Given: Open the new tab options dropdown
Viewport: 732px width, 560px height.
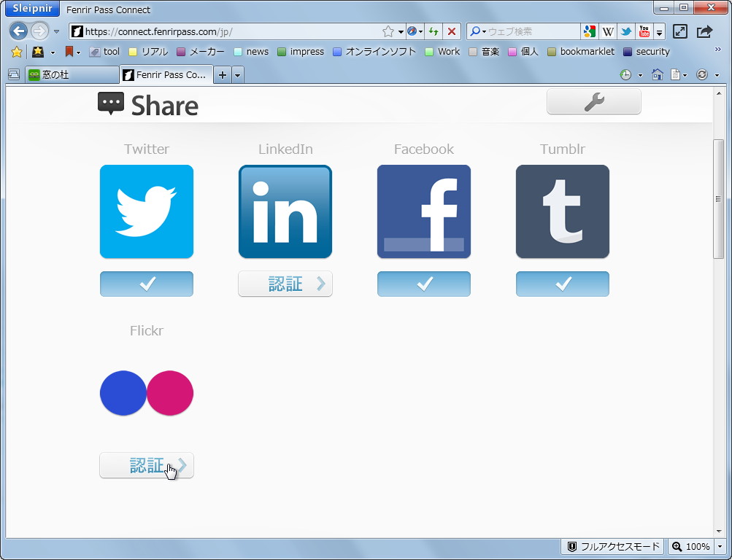Looking at the screenshot, I should tap(238, 75).
